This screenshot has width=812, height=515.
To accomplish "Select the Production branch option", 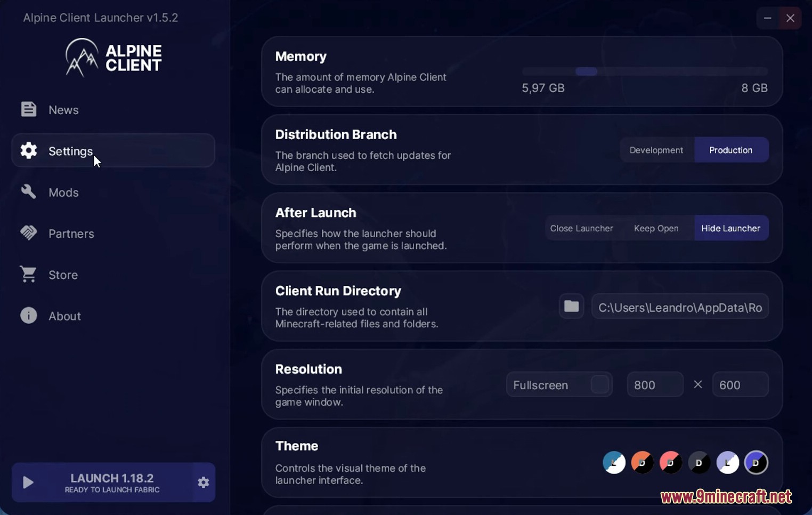I will coord(731,150).
